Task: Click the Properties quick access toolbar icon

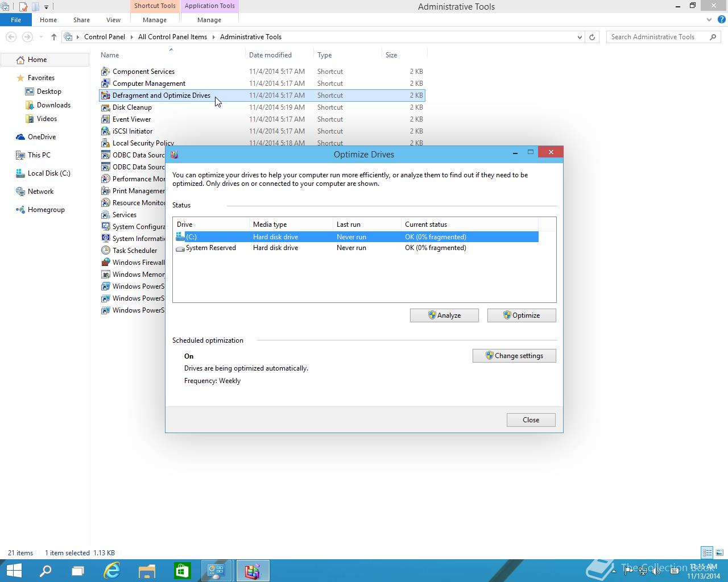Action: (x=23, y=7)
